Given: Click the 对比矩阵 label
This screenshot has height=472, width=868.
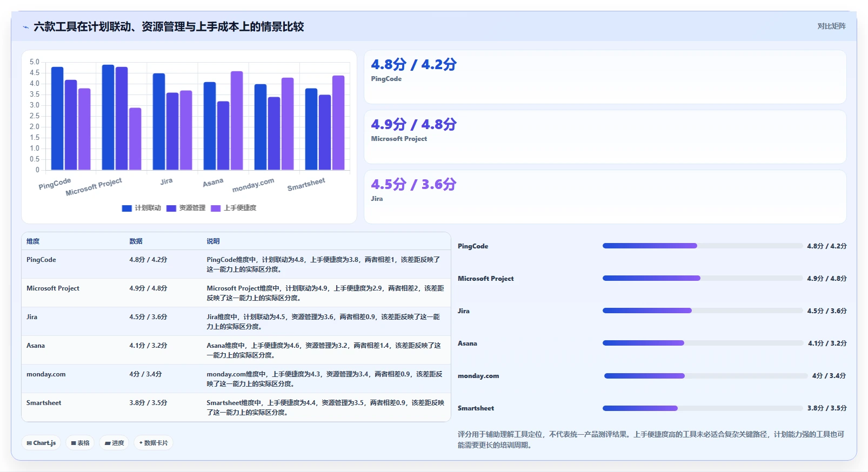Looking at the screenshot, I should click(x=831, y=26).
